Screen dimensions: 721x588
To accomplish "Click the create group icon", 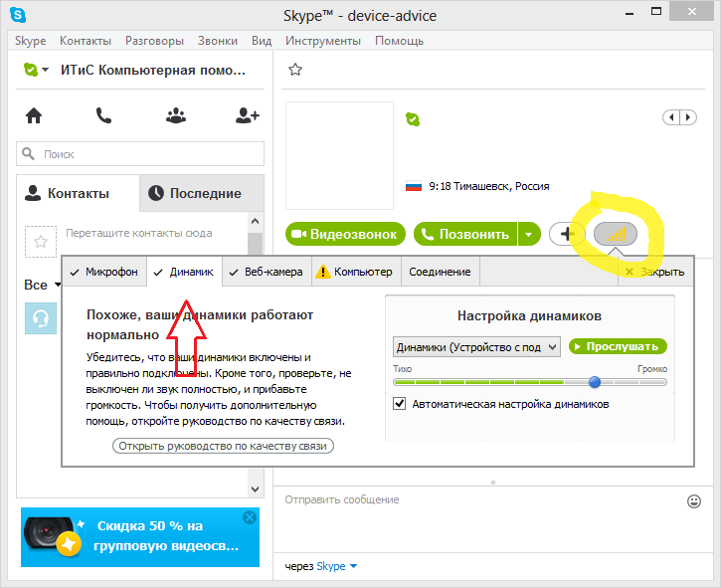I will tap(176, 115).
